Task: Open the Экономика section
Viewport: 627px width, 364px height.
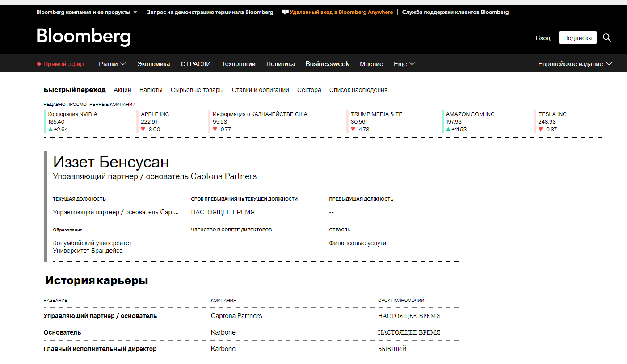Action: [154, 64]
